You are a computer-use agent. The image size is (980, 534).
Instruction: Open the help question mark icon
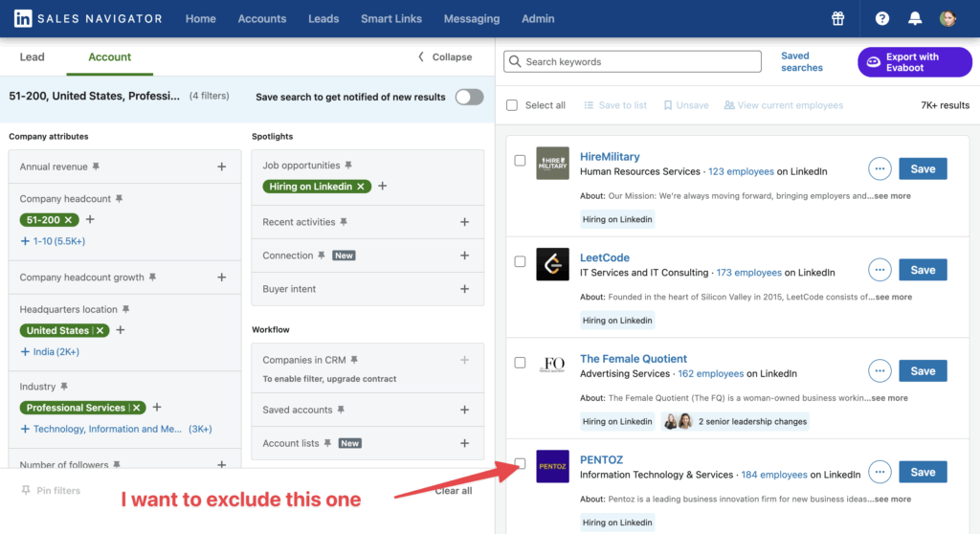[x=881, y=19]
